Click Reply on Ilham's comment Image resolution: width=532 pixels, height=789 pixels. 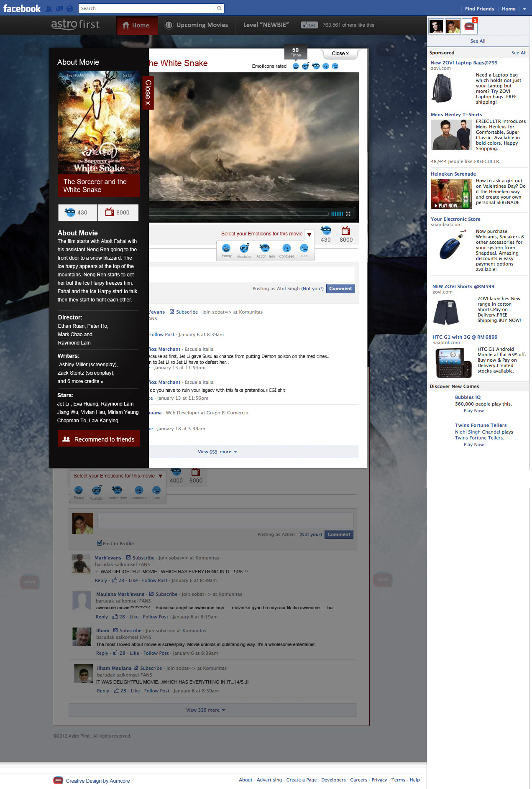(102, 653)
